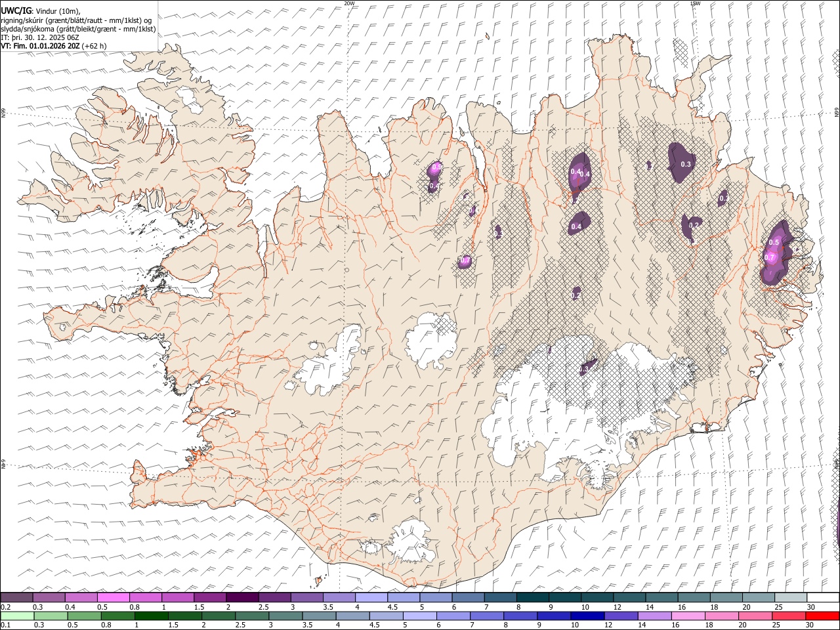The image size is (840, 630).
Task: Pick the upper legend swatch labeled 14
Action: tap(661, 597)
